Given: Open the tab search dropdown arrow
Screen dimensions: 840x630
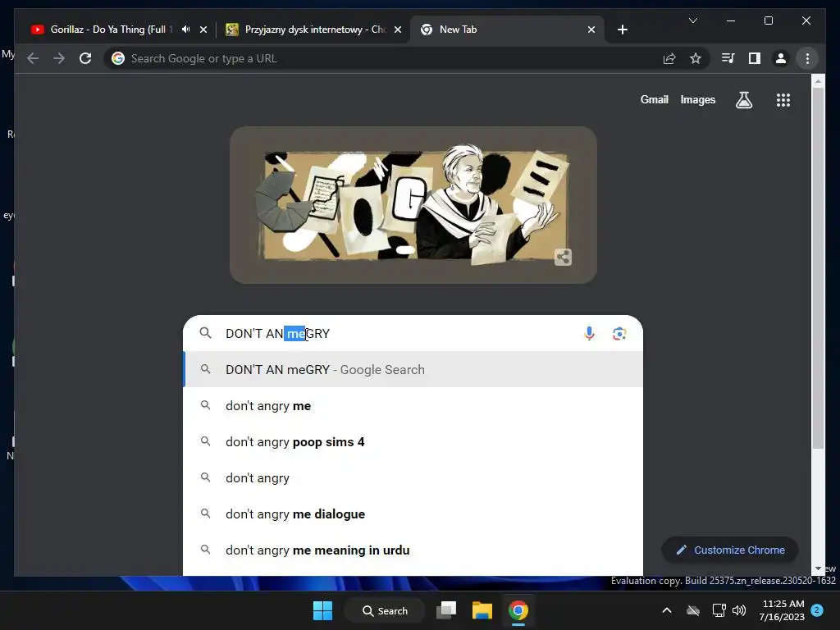Looking at the screenshot, I should (x=692, y=21).
